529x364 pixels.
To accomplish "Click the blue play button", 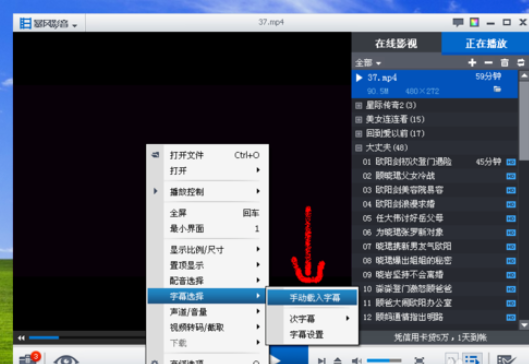I will coord(289,356).
